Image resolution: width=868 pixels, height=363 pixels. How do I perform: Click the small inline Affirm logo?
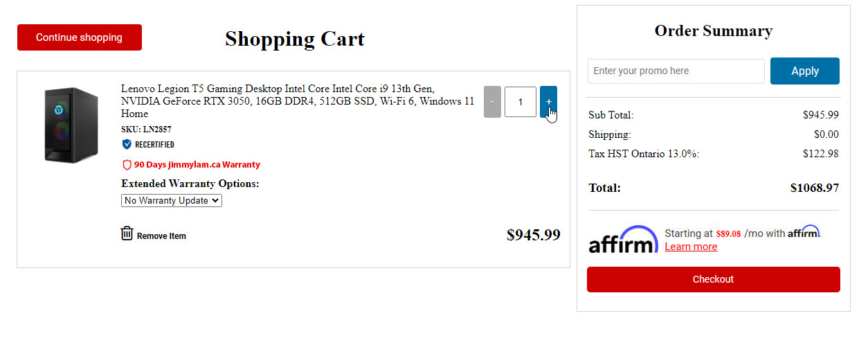tap(804, 232)
